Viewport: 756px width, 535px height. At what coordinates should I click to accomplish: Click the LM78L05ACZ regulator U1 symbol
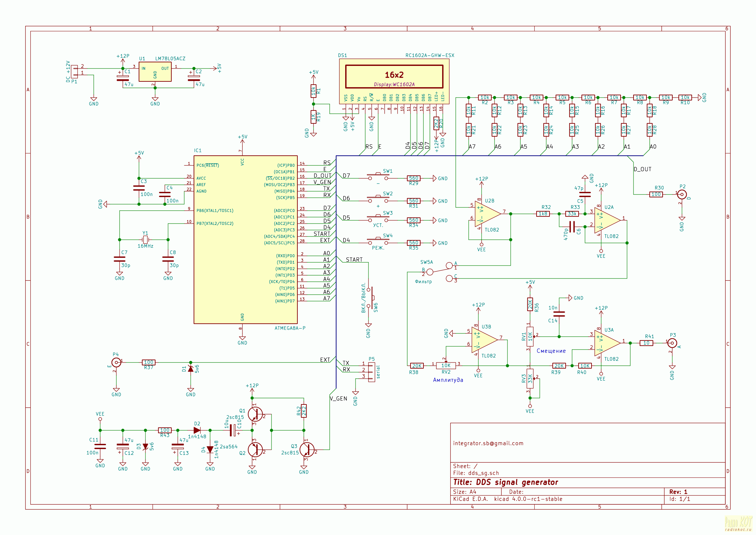tap(155, 71)
